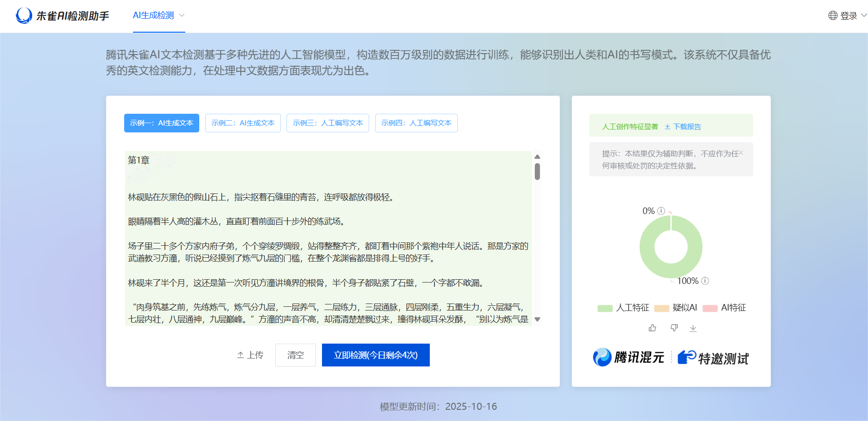
Task: Expand the 登录 login dropdown
Action: click(849, 15)
